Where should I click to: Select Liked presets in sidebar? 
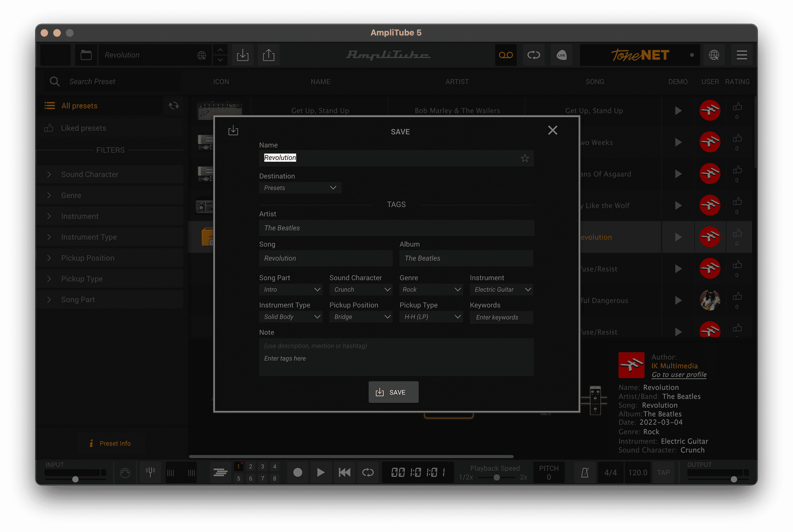tap(84, 128)
